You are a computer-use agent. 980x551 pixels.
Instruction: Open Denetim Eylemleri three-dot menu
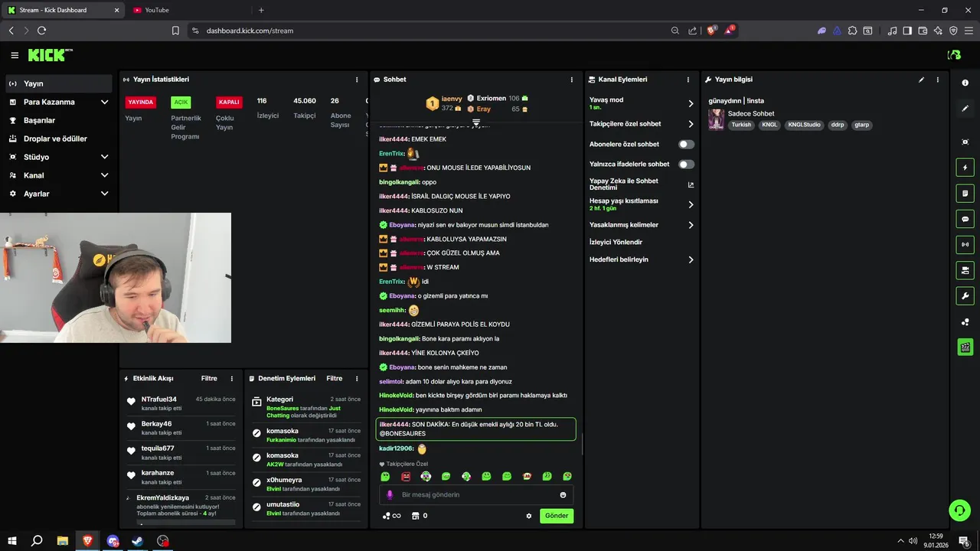(357, 379)
